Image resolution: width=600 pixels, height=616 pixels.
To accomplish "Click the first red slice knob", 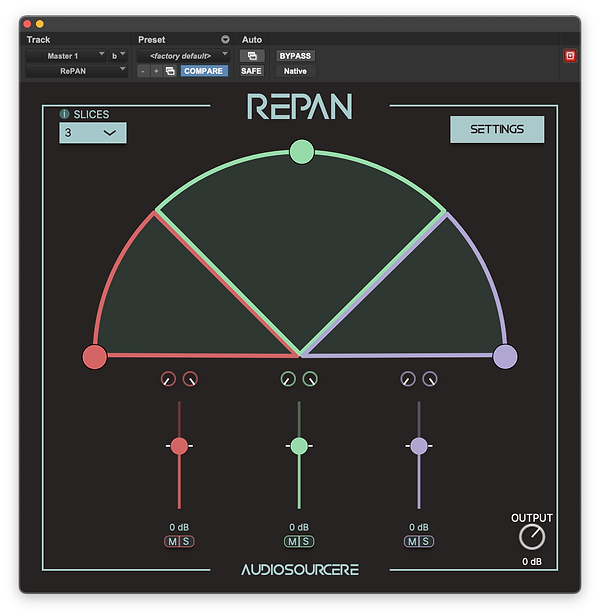I will coord(169,379).
